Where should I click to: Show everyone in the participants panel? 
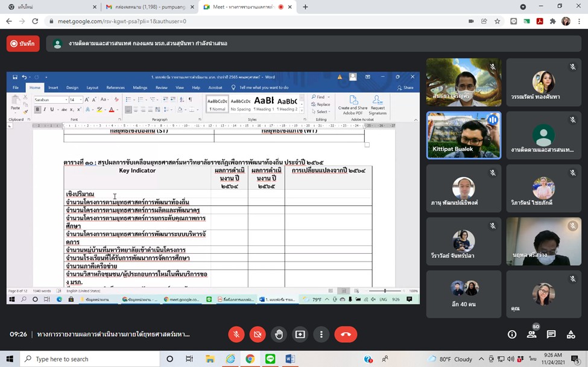coord(531,334)
